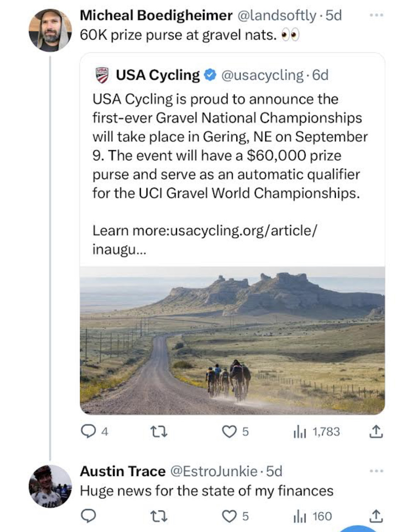Open more options on Austin Trace's reply

(376, 471)
